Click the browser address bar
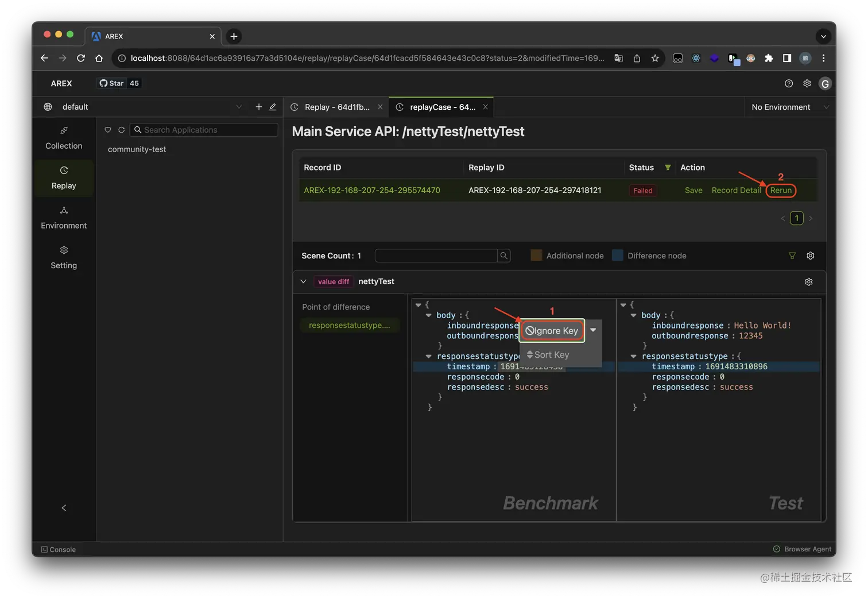 pos(366,58)
